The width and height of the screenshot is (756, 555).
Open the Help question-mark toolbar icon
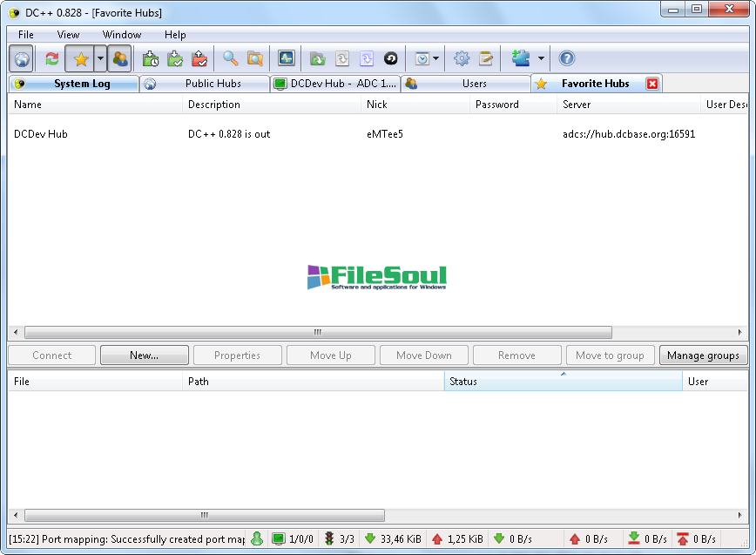click(x=566, y=59)
